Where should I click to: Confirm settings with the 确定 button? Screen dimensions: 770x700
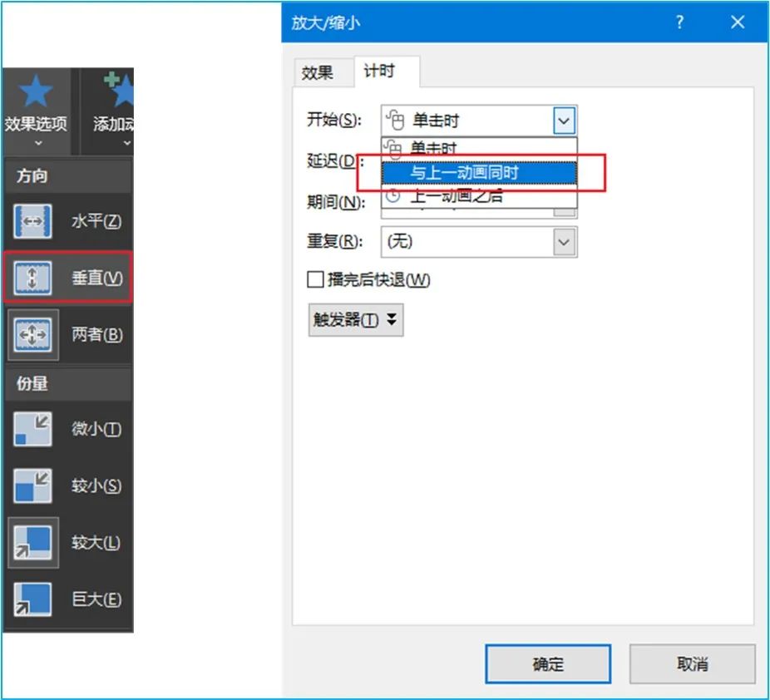click(547, 663)
